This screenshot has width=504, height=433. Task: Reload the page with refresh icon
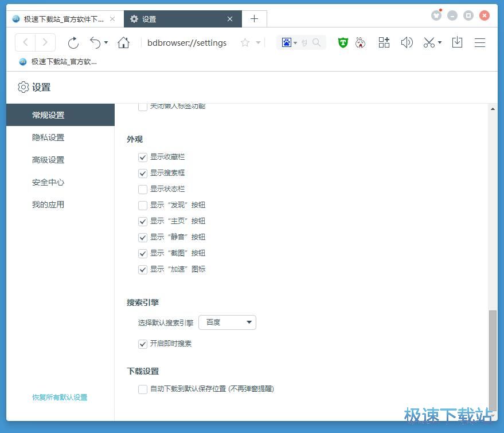click(x=73, y=43)
